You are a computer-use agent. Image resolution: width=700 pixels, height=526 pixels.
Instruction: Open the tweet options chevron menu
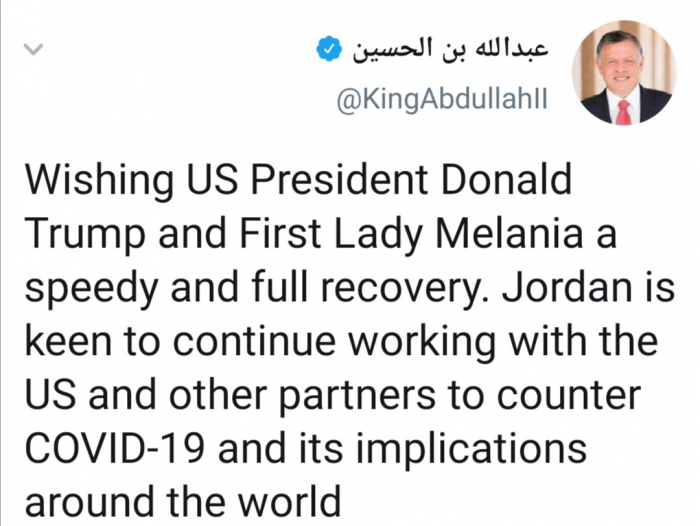pos(35,48)
